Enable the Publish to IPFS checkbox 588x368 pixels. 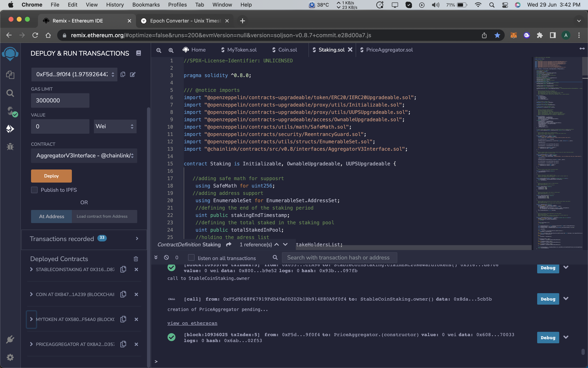tap(34, 190)
